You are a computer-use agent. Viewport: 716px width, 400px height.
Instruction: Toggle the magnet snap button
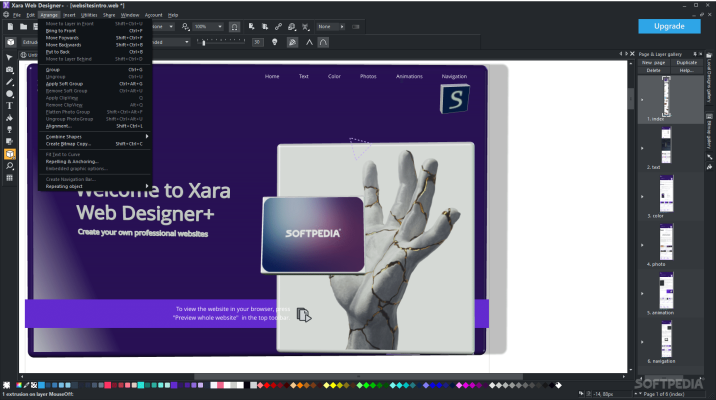point(234,27)
